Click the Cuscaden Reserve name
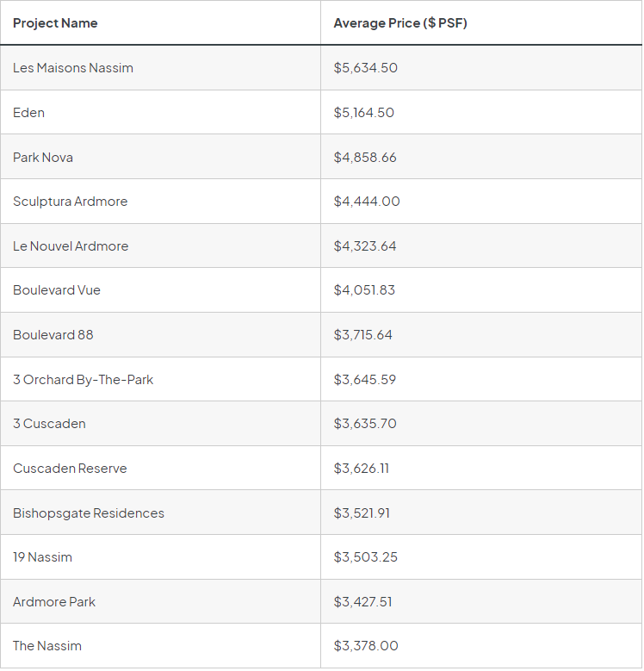 click(70, 469)
